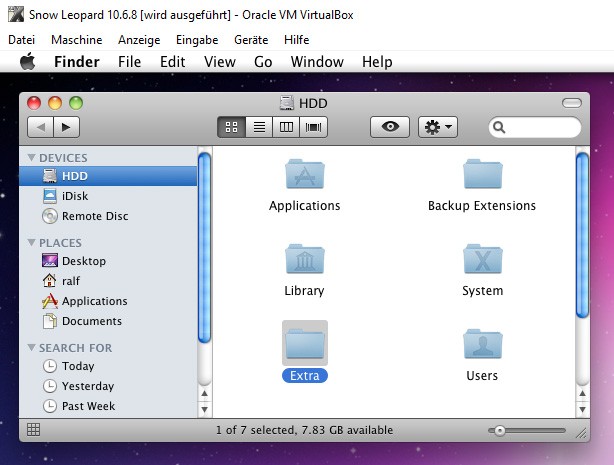Open the Go menu
Screen dimensions: 614x465
point(263,62)
